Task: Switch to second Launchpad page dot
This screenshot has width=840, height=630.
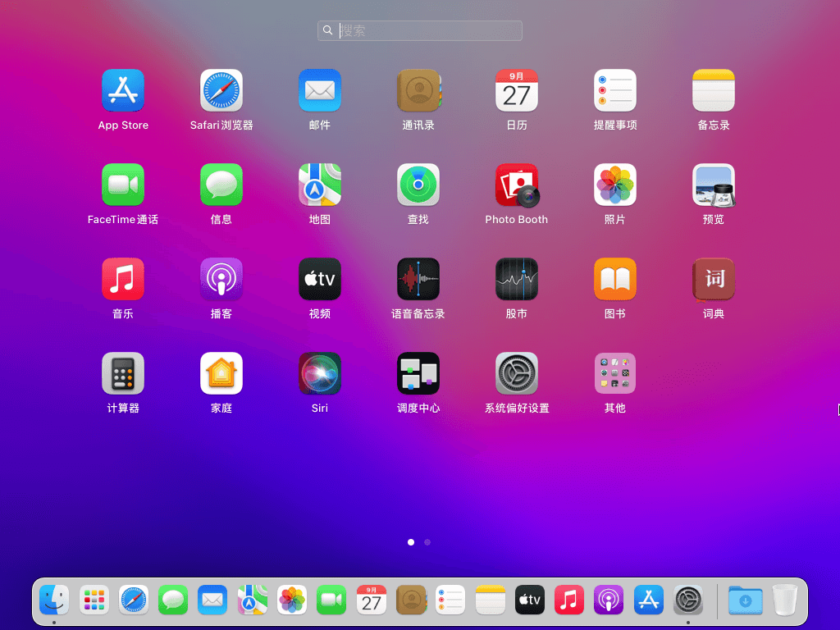Action: point(427,542)
